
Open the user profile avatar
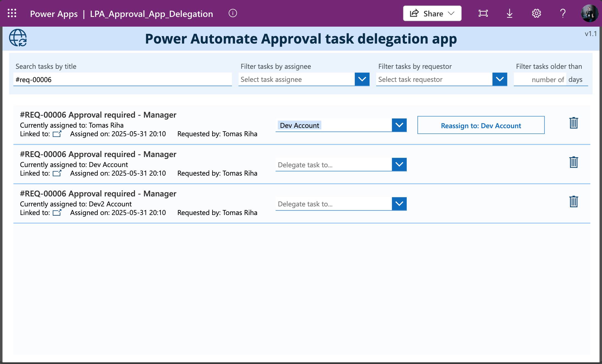point(589,13)
